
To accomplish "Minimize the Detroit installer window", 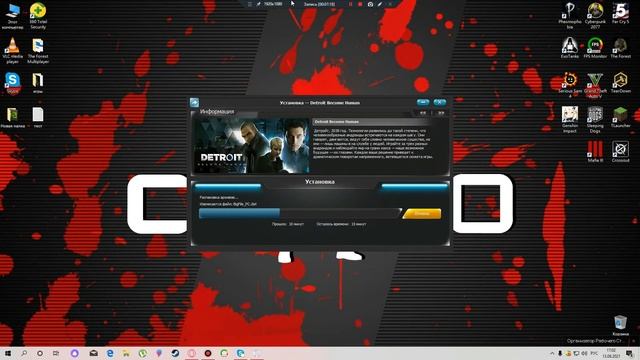I will click(423, 102).
